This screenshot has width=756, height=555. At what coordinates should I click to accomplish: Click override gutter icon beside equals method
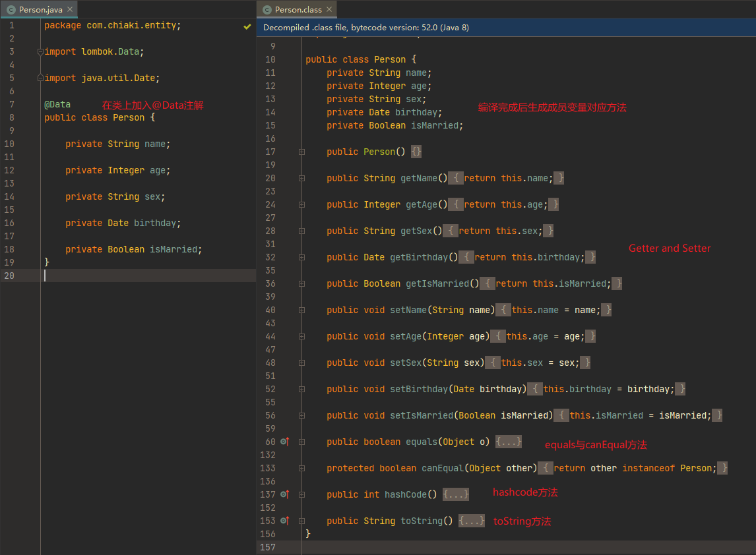click(x=285, y=442)
